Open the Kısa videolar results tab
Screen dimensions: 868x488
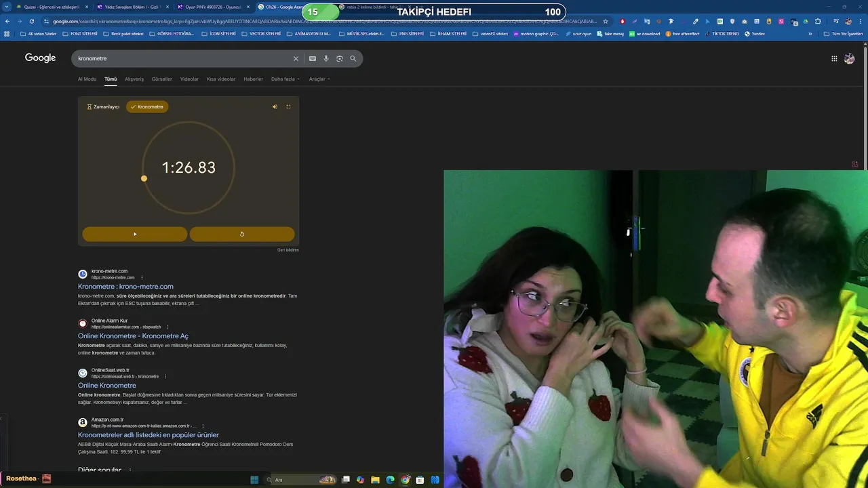[221, 79]
